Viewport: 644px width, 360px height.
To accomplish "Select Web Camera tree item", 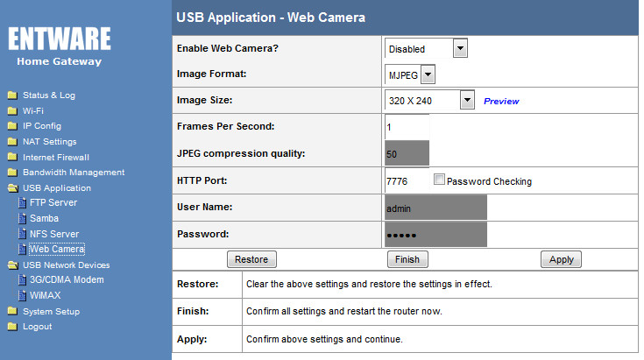I will [57, 249].
